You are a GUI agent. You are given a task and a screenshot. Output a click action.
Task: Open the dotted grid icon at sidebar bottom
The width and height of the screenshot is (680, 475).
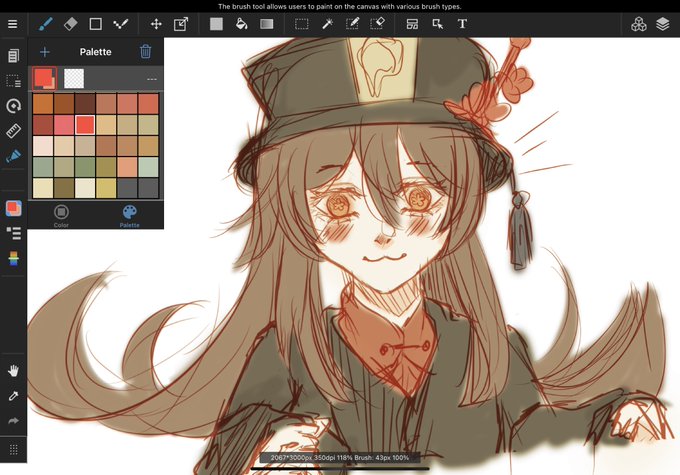coord(13,449)
